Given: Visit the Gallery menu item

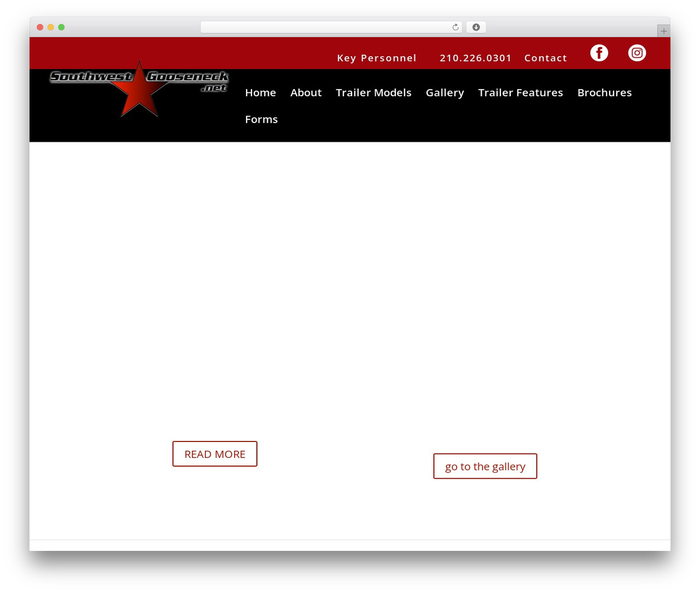Looking at the screenshot, I should pyautogui.click(x=445, y=93).
